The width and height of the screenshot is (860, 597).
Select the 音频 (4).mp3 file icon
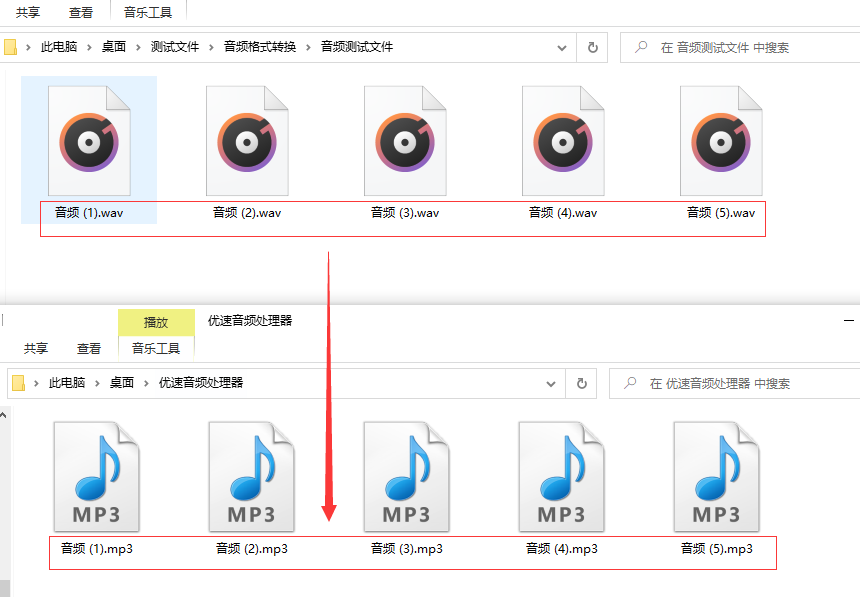click(x=561, y=475)
